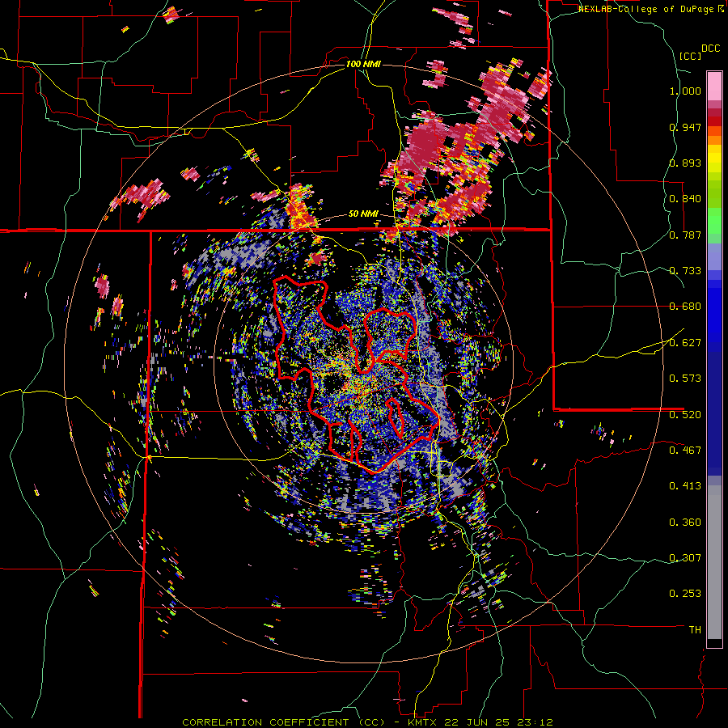The image size is (728, 728).
Task: Click the "50 NMI" range ring label
Action: pos(363,214)
